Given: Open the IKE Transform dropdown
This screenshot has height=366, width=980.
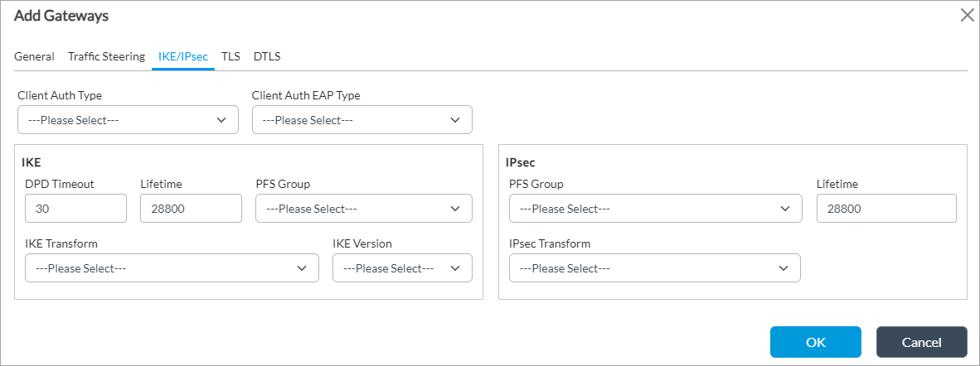Looking at the screenshot, I should tap(172, 268).
